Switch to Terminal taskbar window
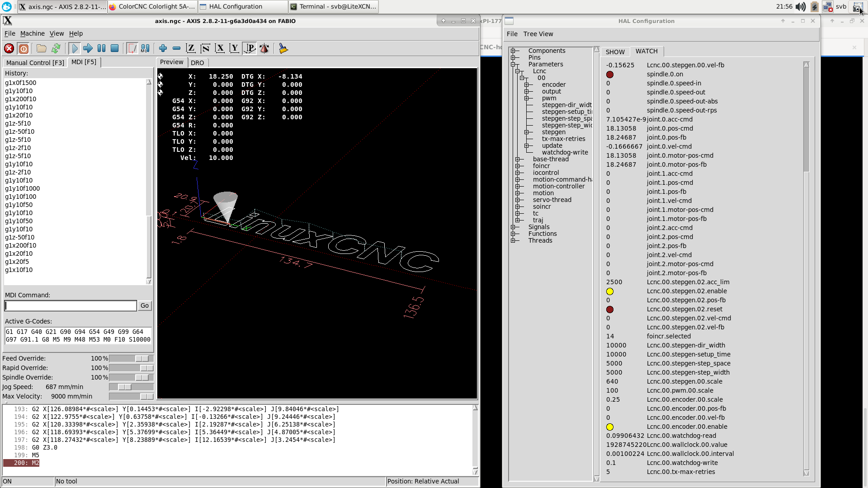Viewport: 868px width, 488px height. tap(333, 6)
